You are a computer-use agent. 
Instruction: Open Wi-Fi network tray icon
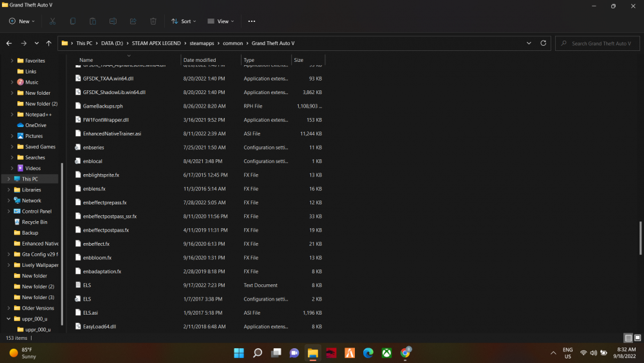point(583,353)
